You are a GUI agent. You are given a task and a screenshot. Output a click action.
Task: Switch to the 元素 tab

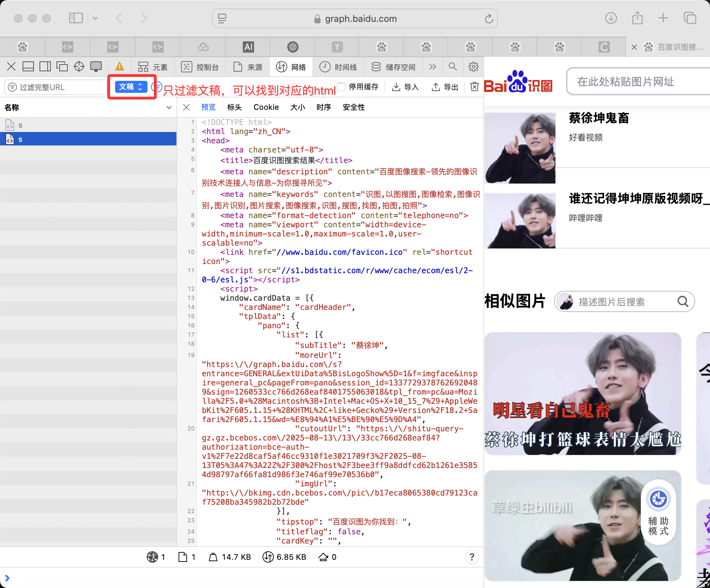tap(152, 67)
